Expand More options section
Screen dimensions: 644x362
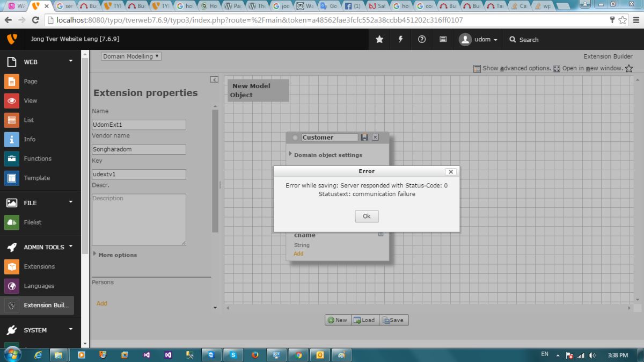115,255
